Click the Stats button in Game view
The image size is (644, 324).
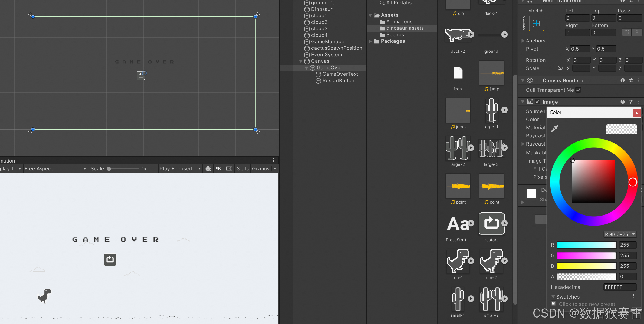(x=243, y=168)
